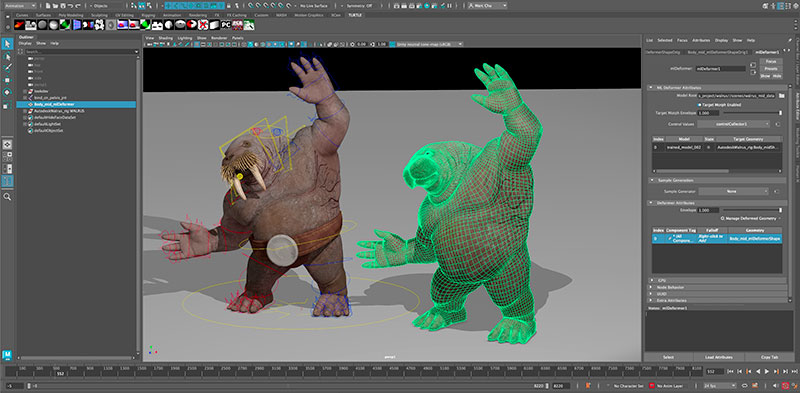Toggle checkbox for defaultLightSet
800x393 pixels.
point(30,124)
